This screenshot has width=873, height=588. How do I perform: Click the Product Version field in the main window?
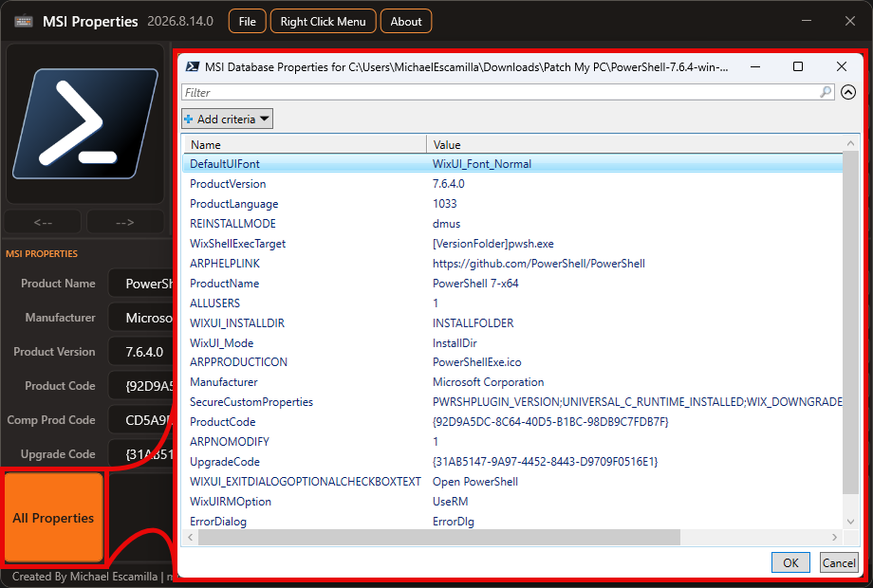coord(141,352)
